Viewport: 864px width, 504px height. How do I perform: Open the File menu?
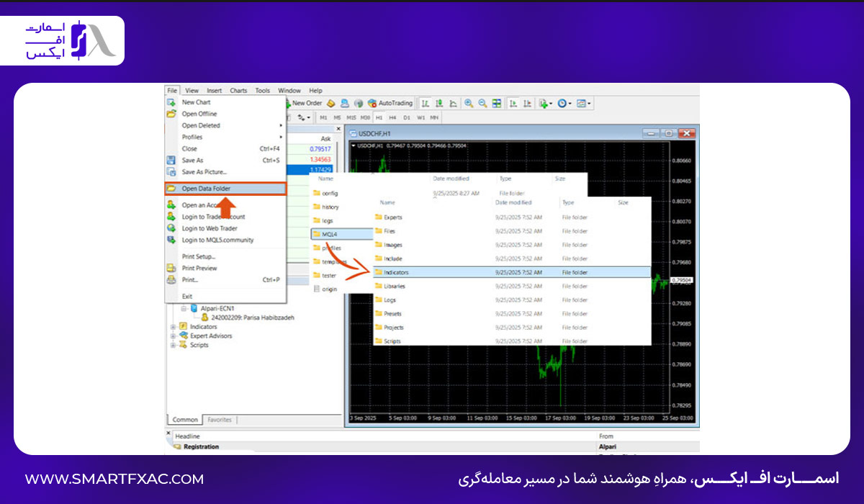pos(172,91)
